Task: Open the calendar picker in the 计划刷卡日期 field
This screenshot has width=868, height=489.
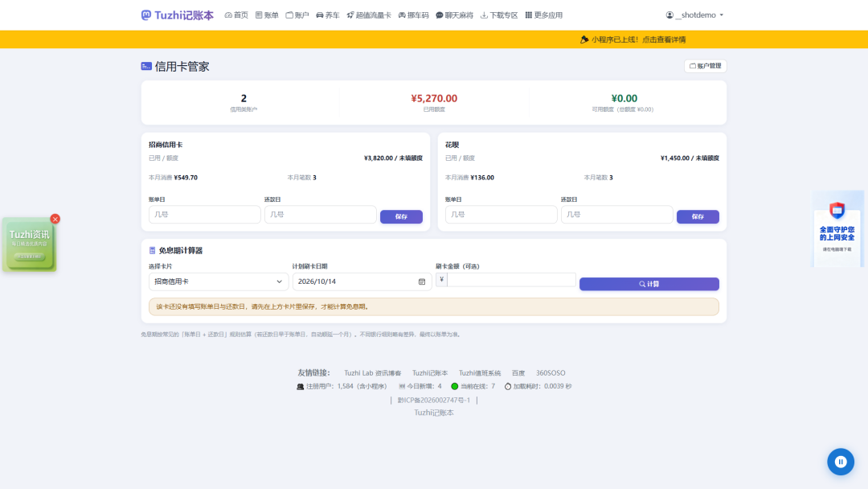Action: click(x=422, y=281)
